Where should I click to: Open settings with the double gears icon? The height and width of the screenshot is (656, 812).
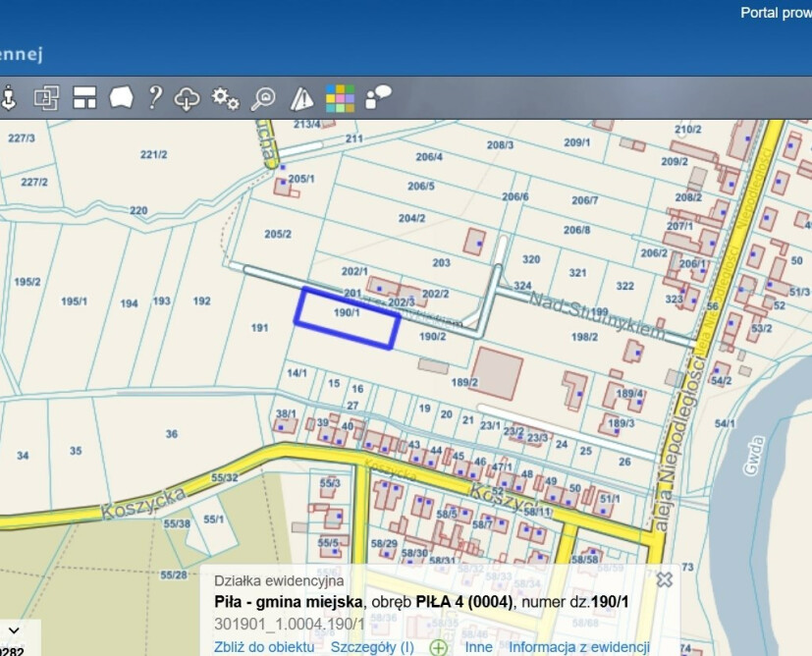[x=226, y=98]
